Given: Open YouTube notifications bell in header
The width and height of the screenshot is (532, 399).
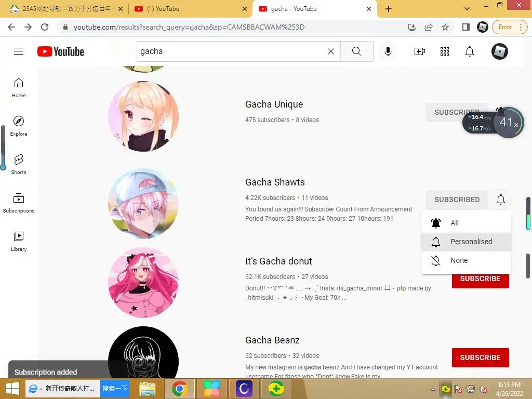Looking at the screenshot, I should click(x=470, y=51).
